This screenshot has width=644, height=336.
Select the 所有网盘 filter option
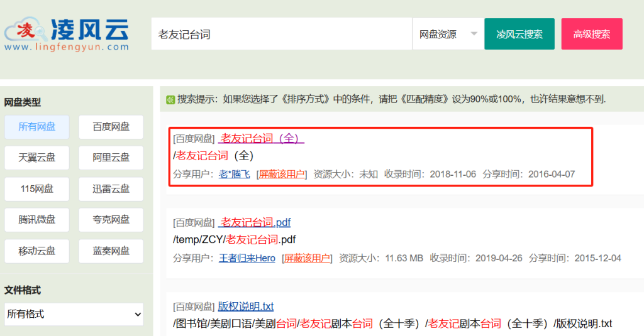36,127
